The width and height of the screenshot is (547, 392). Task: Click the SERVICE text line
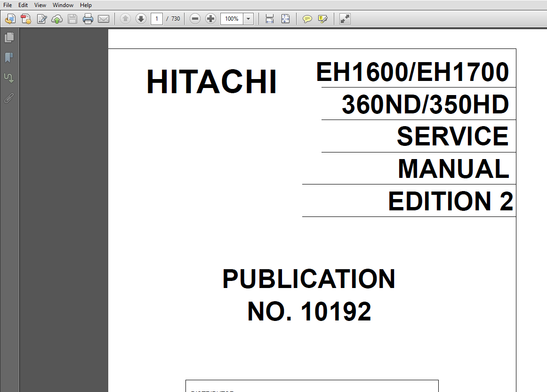pyautogui.click(x=452, y=136)
